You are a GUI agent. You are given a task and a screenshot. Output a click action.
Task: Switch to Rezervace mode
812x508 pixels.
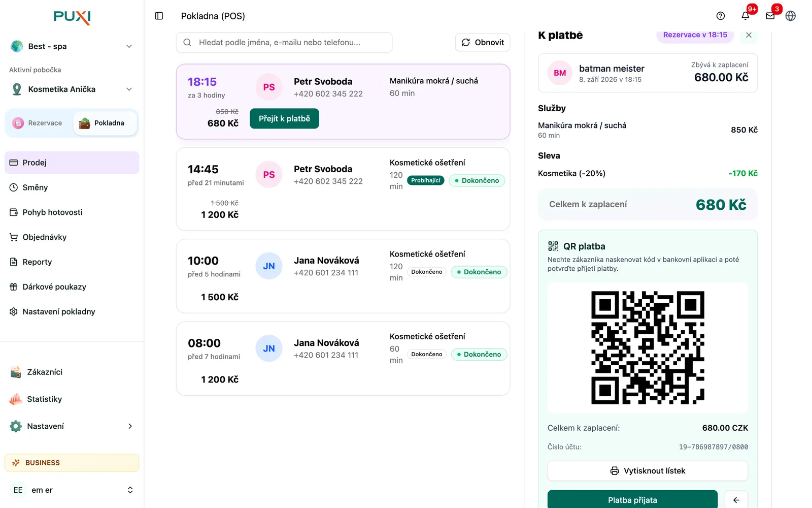click(38, 123)
